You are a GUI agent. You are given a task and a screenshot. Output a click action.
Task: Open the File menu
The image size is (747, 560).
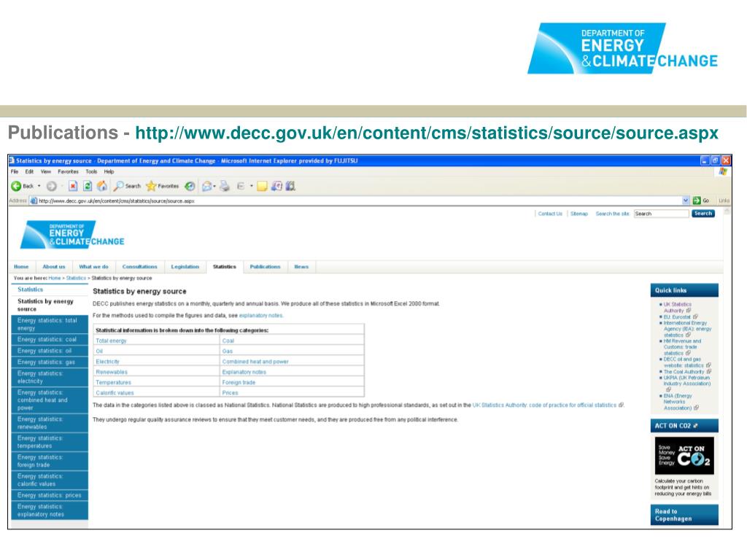15,172
